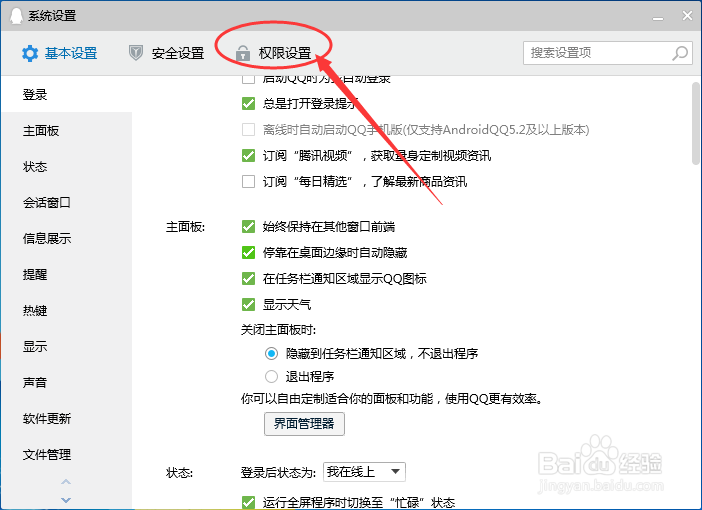Screen dimensions: 702x510
Task: Click the sidebar up chevron arrow
Action: [66, 482]
